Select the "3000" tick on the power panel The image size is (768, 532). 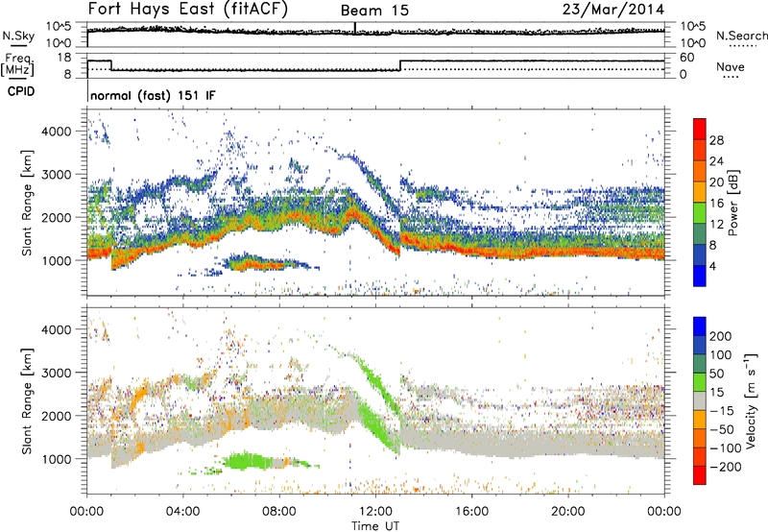(56, 175)
